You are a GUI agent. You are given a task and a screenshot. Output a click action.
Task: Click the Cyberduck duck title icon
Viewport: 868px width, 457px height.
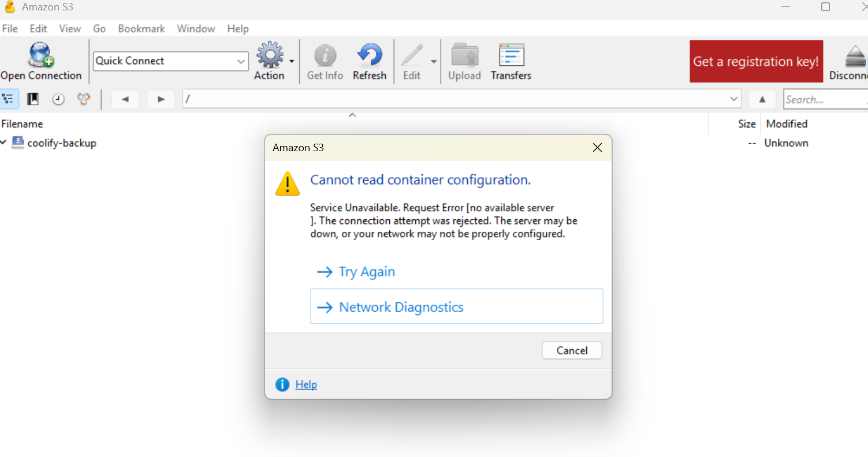click(x=10, y=7)
